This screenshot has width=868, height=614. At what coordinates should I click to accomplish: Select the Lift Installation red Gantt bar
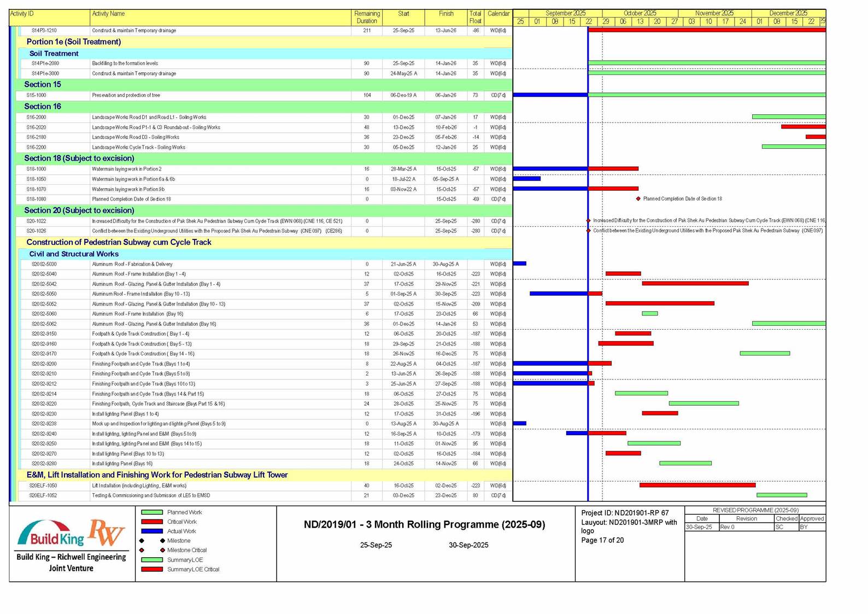pyautogui.click(x=697, y=485)
